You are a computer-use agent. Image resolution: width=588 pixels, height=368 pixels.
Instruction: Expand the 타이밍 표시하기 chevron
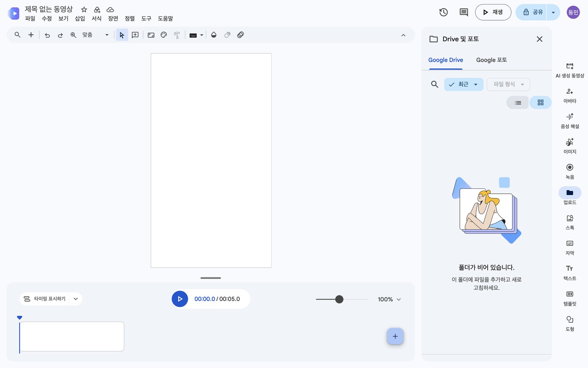(x=76, y=299)
